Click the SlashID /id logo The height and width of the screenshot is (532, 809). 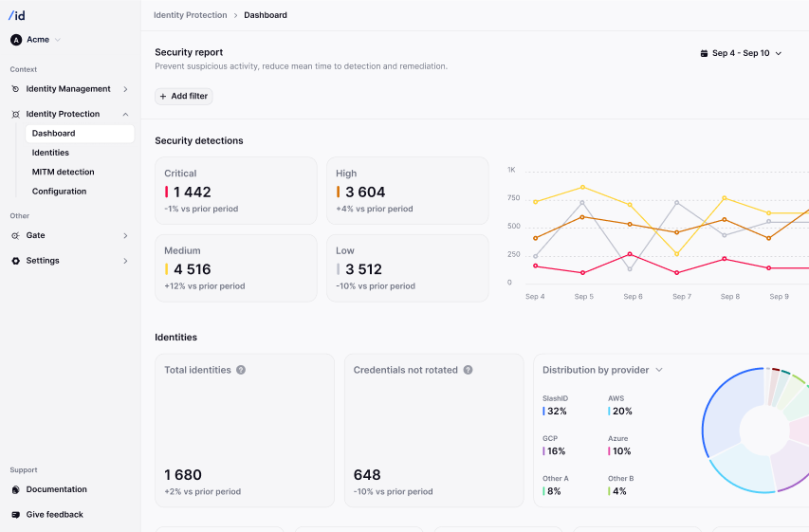tap(17, 15)
